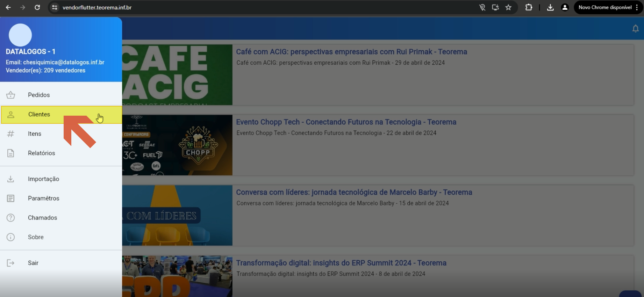644x297 pixels.
Task: Click the subtitle dated 22 de abril de 2024
Action: tap(336, 133)
